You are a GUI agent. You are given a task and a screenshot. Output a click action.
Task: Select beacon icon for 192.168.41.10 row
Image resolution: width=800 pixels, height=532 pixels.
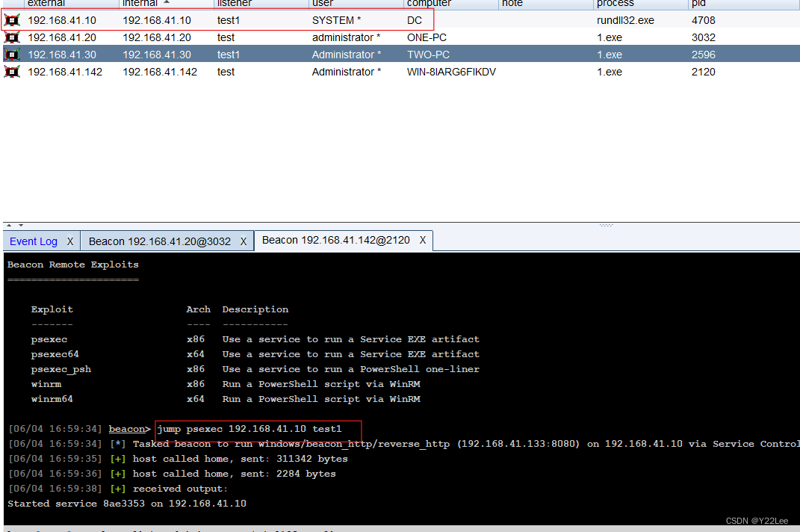tap(12, 20)
